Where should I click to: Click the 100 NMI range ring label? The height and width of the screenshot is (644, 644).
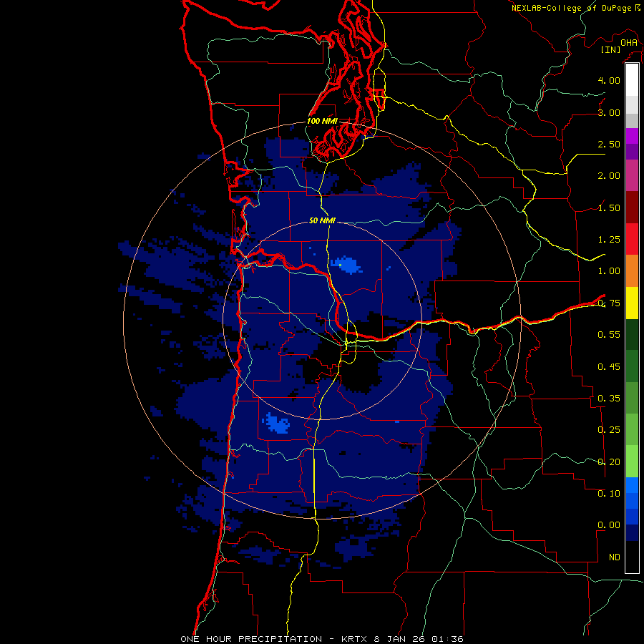click(x=323, y=121)
